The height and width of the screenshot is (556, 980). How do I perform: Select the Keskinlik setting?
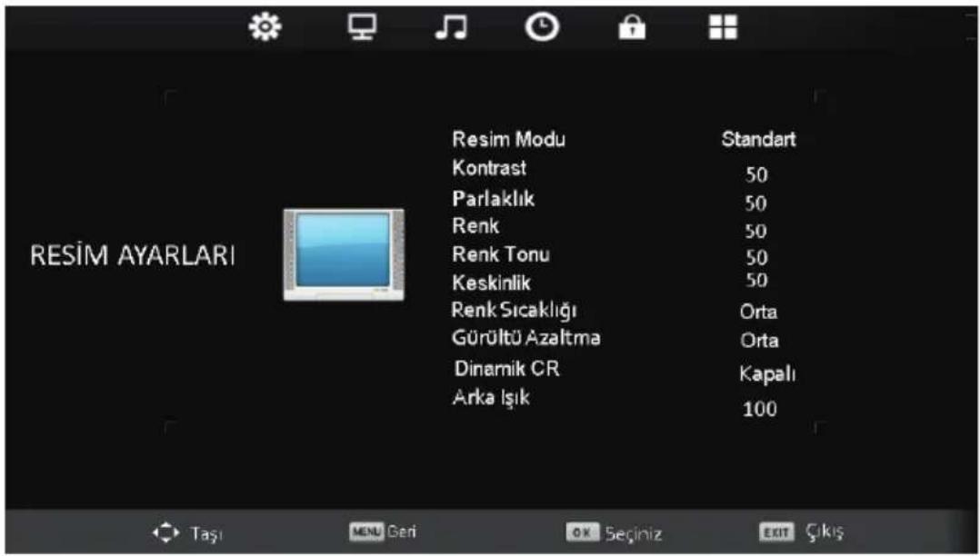coord(491,283)
